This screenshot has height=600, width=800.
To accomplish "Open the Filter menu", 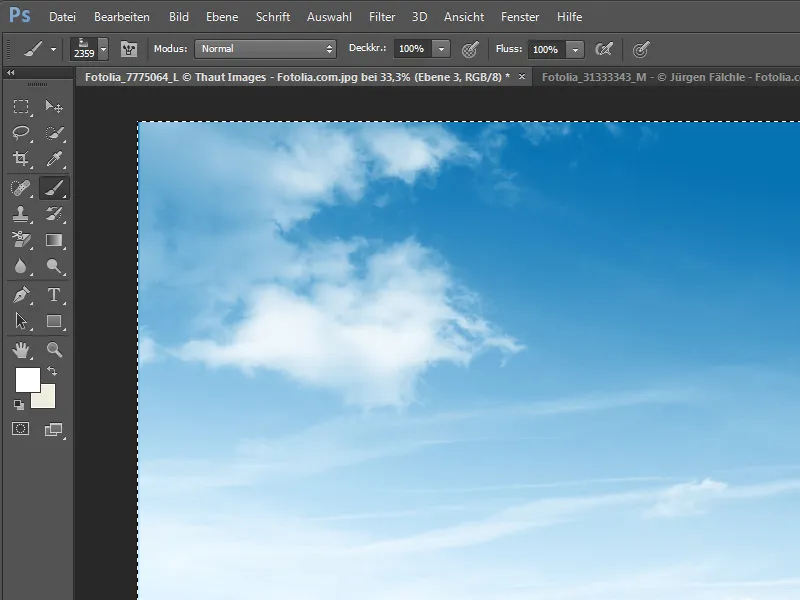I will tap(382, 17).
